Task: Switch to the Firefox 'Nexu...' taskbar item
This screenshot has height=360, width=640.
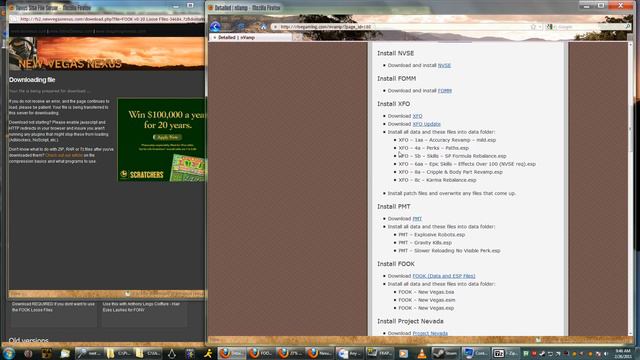Action: [x=319, y=353]
